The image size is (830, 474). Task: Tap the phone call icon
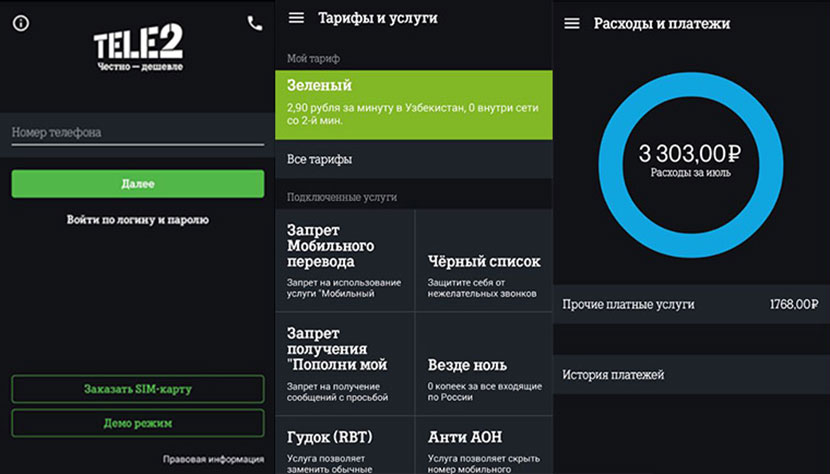[254, 23]
